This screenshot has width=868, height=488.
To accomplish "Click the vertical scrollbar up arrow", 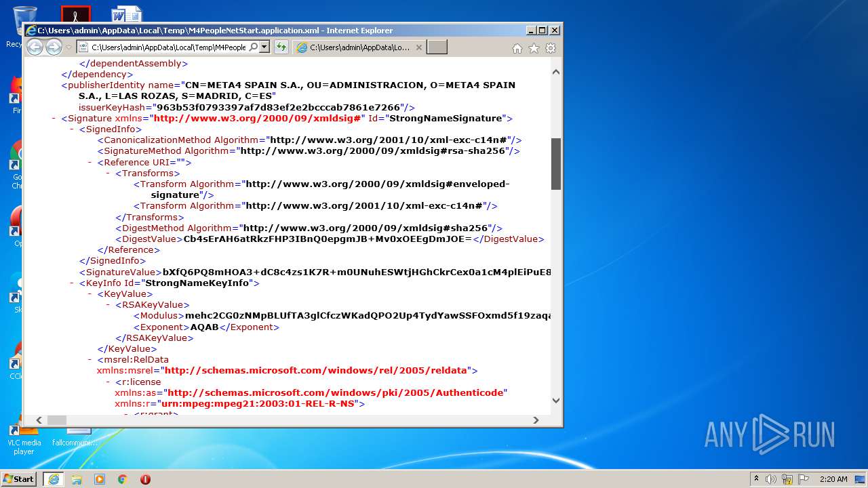I will coord(556,72).
